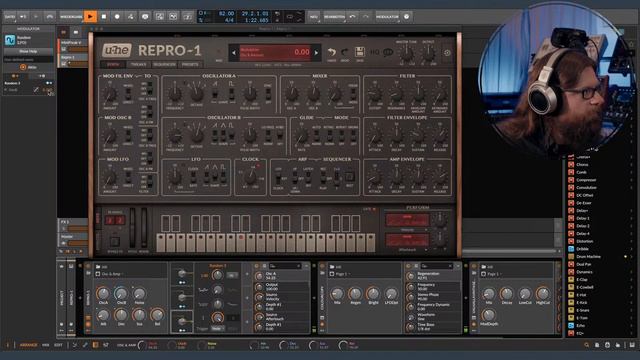
Task: Toggle Oscillator A Sync switch
Action: tap(268, 94)
